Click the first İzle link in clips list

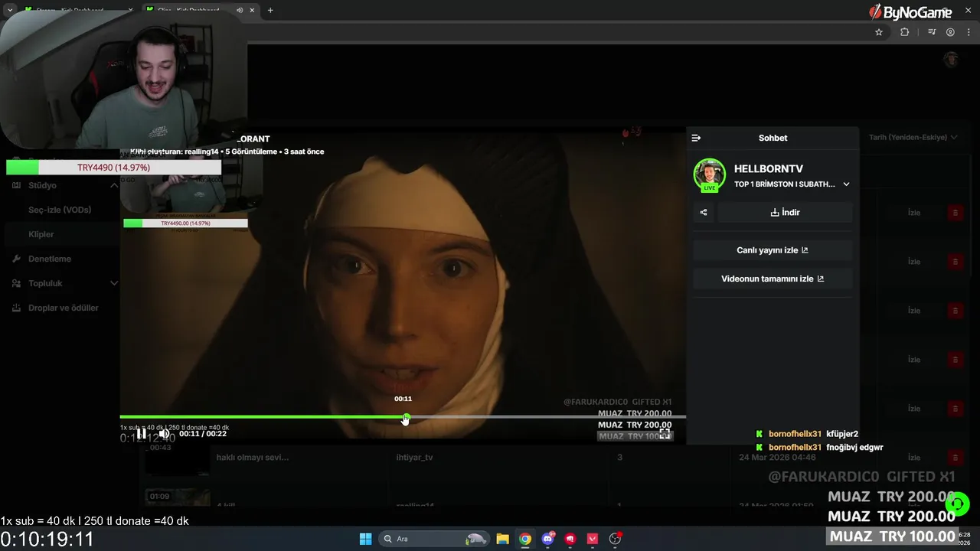(914, 213)
